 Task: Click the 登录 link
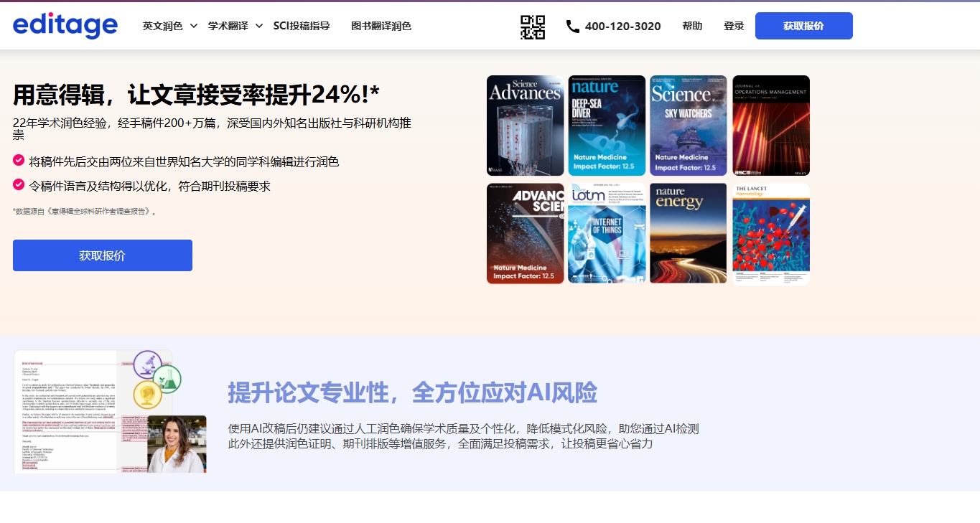(734, 26)
